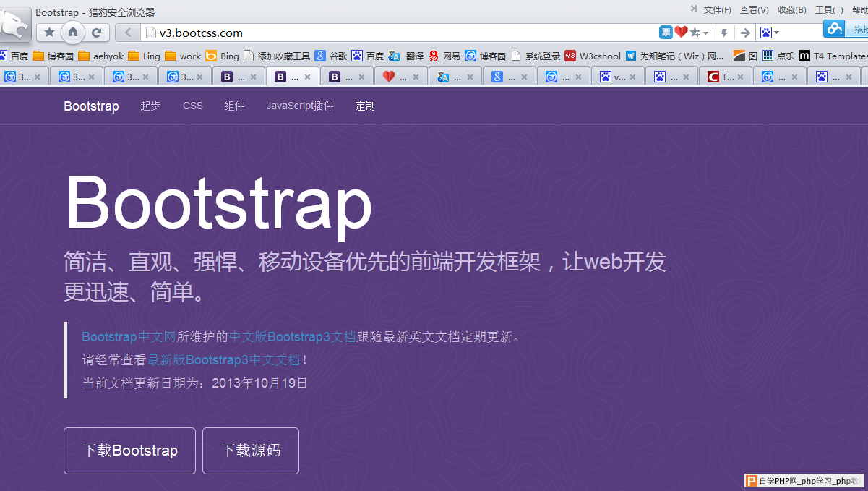The width and height of the screenshot is (868, 491).
Task: Switch to the tab with the translate icon
Action: 455,77
